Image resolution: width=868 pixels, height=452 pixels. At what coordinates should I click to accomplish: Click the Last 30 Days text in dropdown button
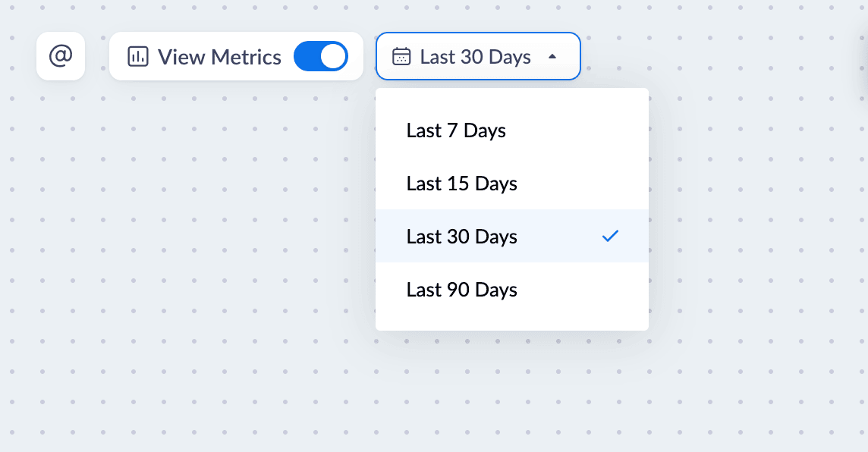pyautogui.click(x=475, y=56)
